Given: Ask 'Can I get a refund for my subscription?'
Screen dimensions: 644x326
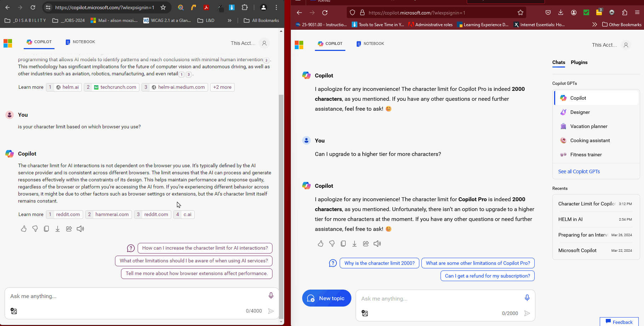Looking at the screenshot, I should tap(488, 276).
